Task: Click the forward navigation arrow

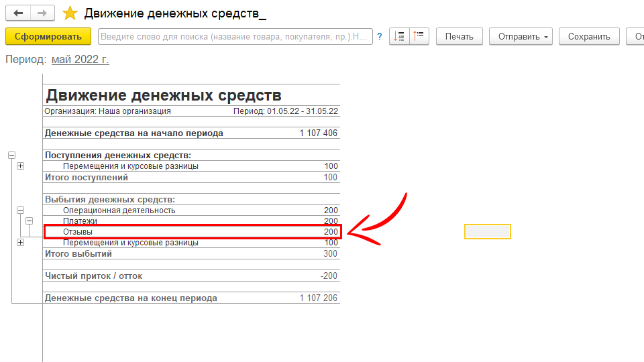Action: (x=42, y=13)
